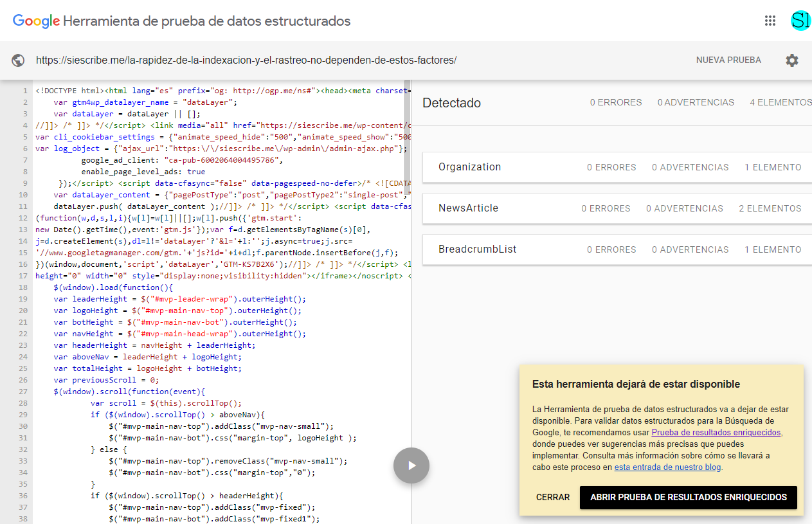The width and height of the screenshot is (812, 524).
Task: Click '0 ERRORES' in the Detectado header
Action: tap(616, 103)
